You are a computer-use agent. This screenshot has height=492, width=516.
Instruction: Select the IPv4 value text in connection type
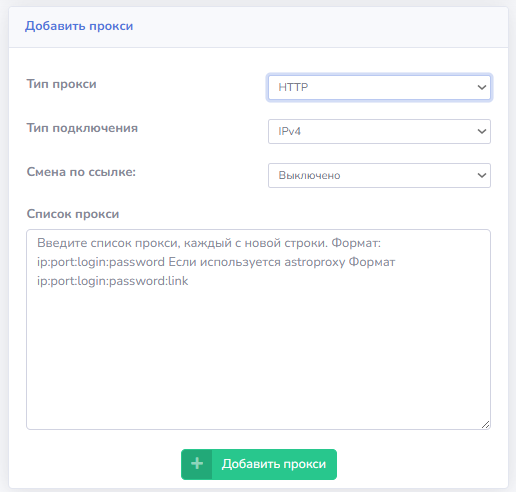(289, 131)
